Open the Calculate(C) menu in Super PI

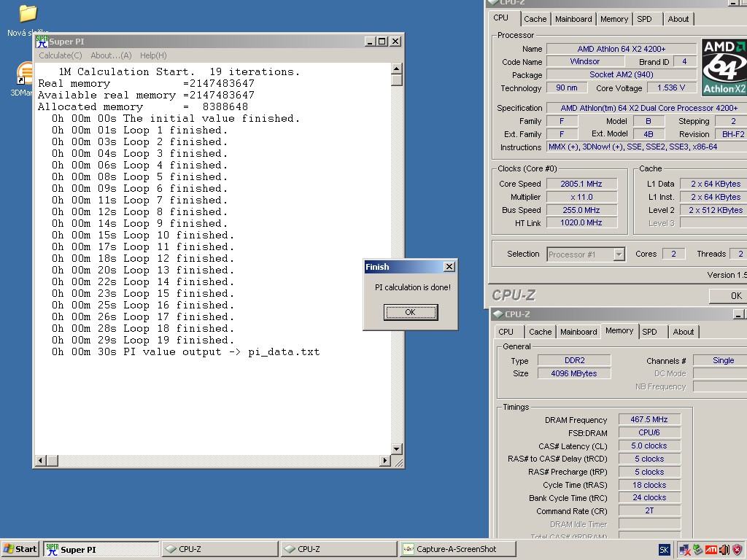coord(61,55)
